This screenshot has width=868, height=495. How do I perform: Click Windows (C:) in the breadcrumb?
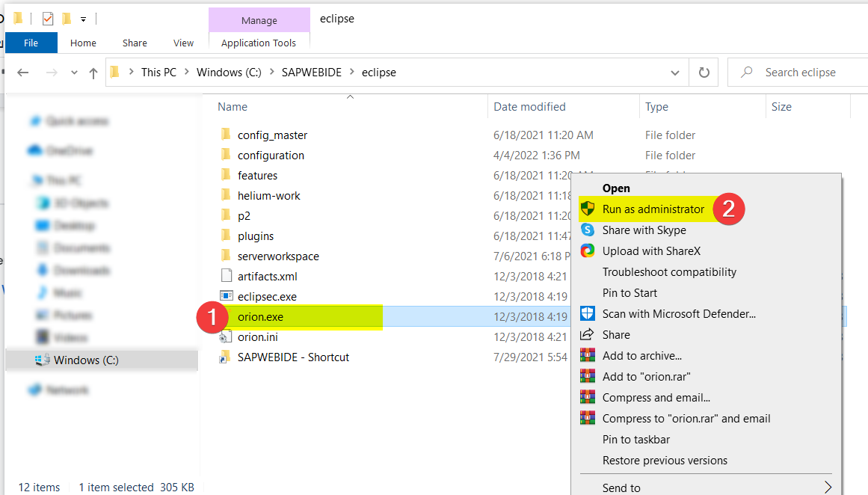229,73
